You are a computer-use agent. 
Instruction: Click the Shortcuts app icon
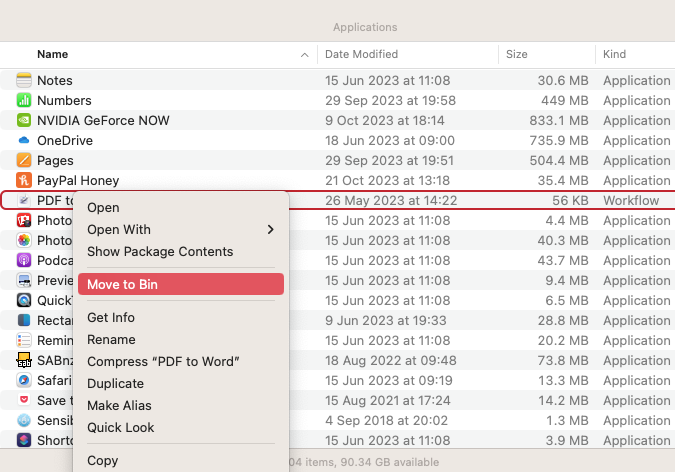tap(24, 440)
